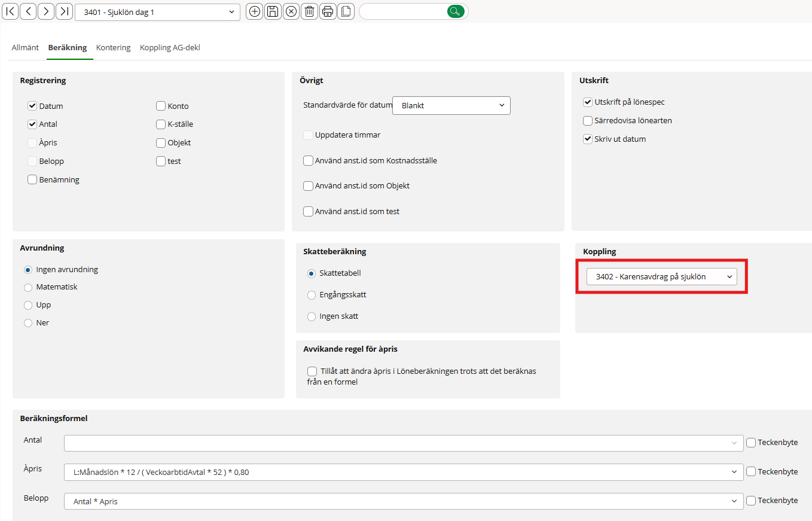Go to the next record
Image resolution: width=812 pixels, height=521 pixels.
click(46, 11)
